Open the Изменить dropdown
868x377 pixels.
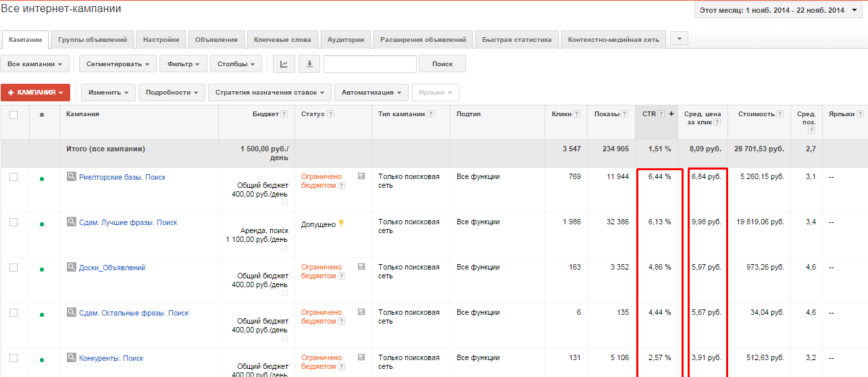click(108, 93)
